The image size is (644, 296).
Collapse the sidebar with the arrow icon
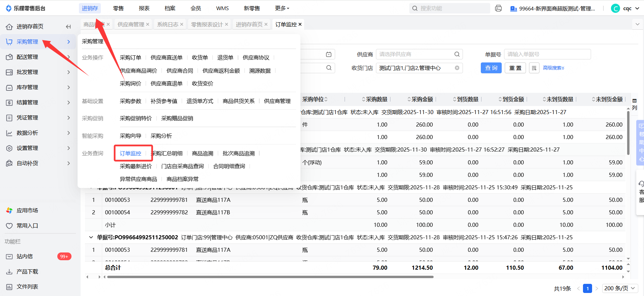pos(68,27)
